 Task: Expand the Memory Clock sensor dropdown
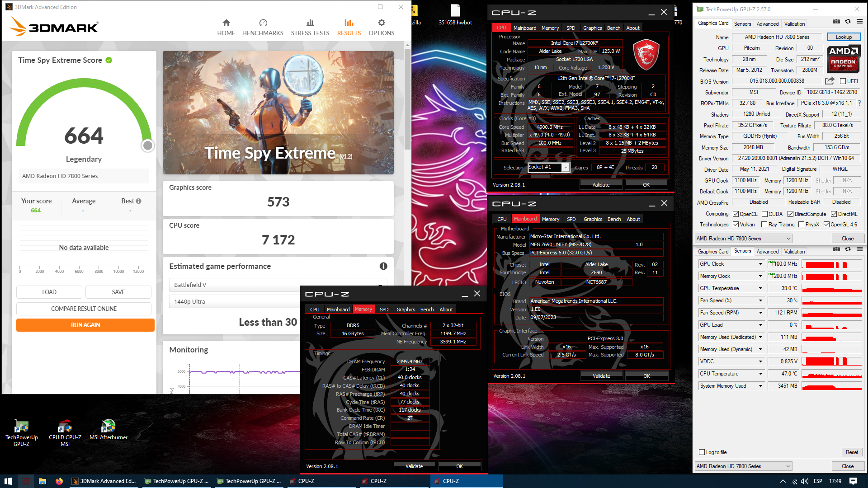760,276
